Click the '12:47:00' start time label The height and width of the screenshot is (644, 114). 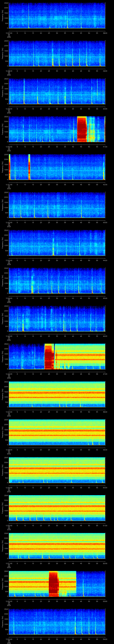coord(9,412)
